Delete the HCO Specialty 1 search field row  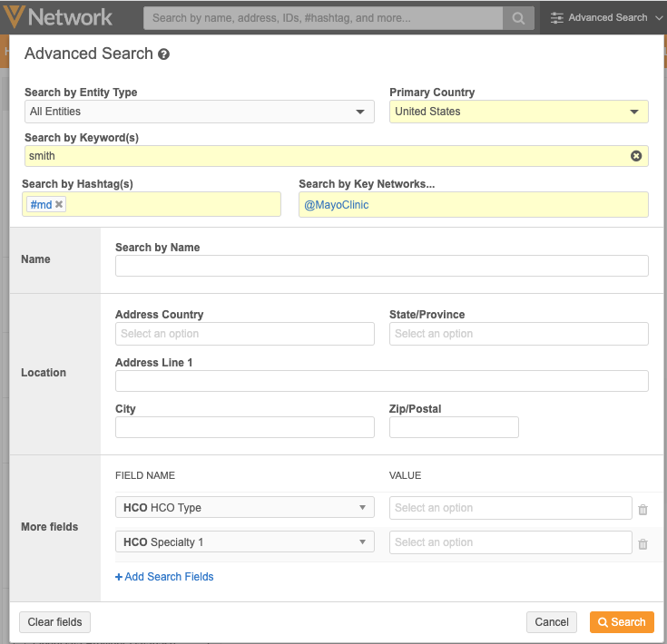pos(642,544)
